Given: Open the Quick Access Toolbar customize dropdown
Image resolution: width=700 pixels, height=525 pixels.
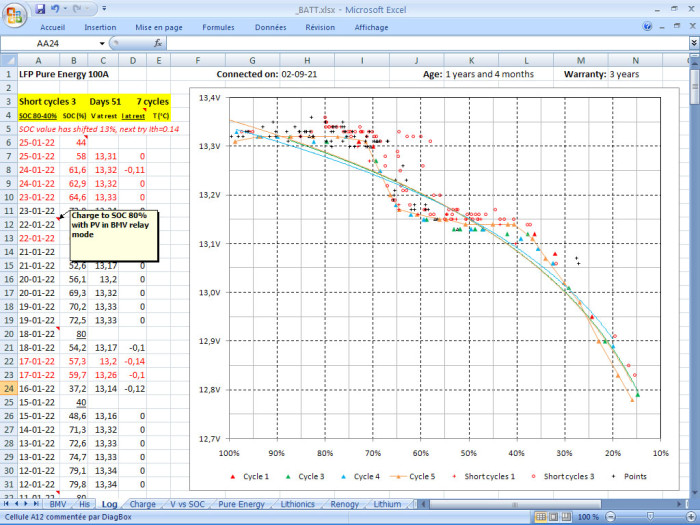Looking at the screenshot, I should 104,8.
